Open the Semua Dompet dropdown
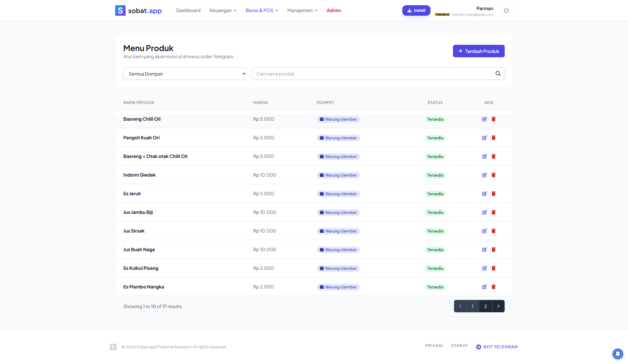This screenshot has width=628, height=364. 185,74
